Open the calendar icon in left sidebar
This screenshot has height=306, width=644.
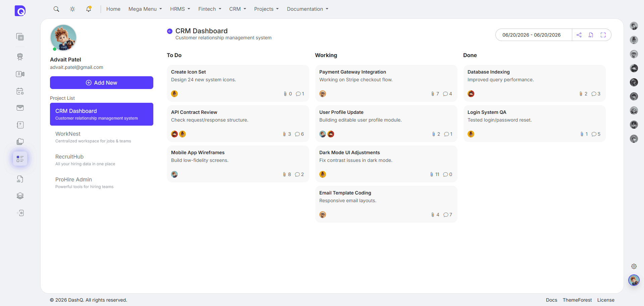point(20,91)
